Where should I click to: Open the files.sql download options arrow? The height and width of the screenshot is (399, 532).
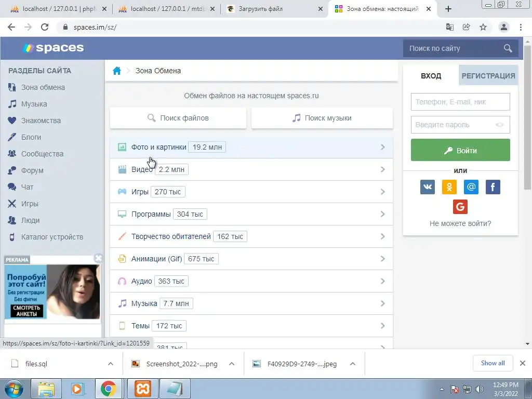[x=111, y=364]
